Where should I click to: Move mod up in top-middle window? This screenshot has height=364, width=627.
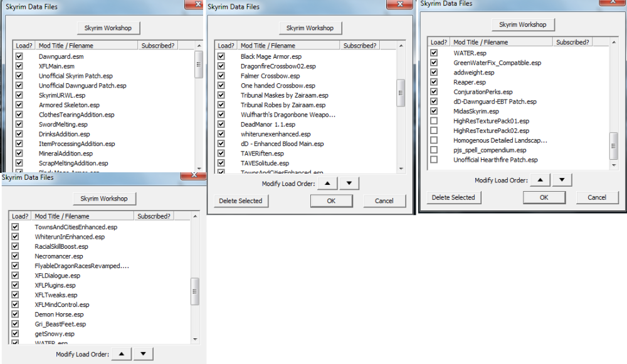[x=327, y=184]
